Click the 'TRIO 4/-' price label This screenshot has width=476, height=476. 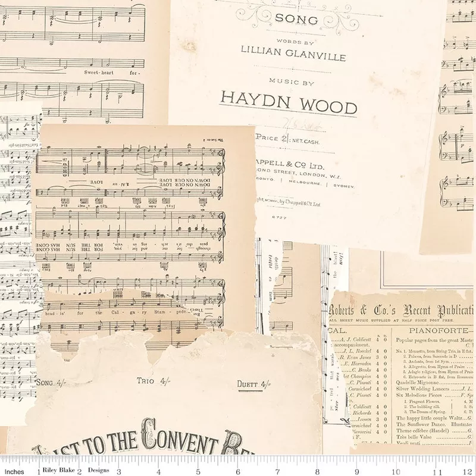tap(153, 381)
